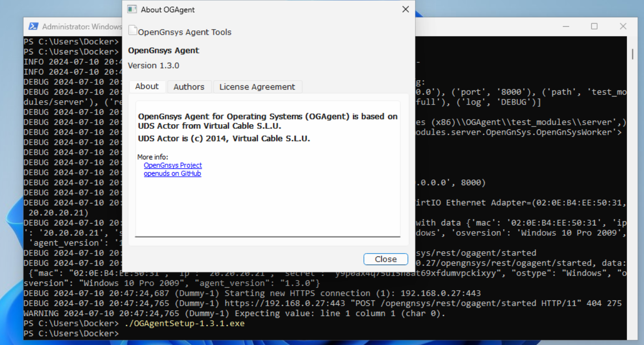Click the last PS C:\Users\Docker> prompt line

point(71,333)
